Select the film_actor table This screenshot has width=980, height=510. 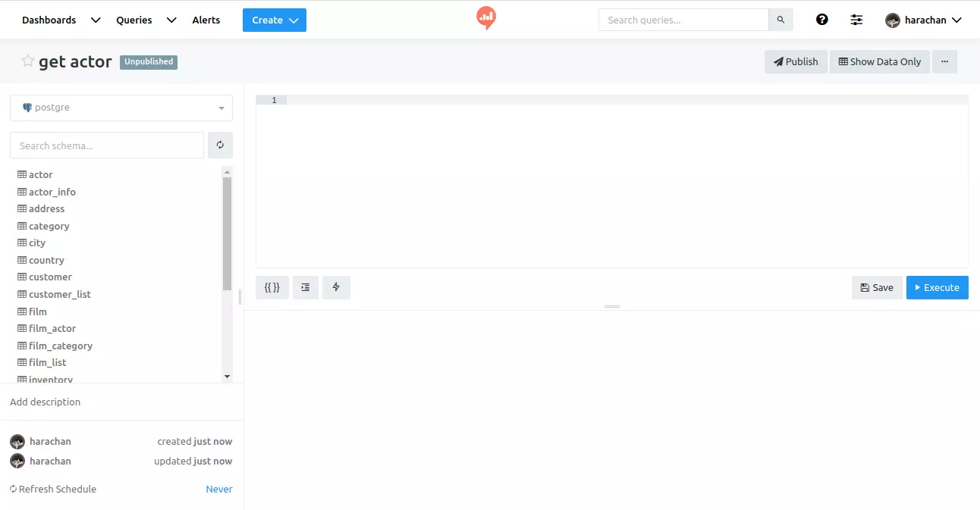[x=51, y=328]
